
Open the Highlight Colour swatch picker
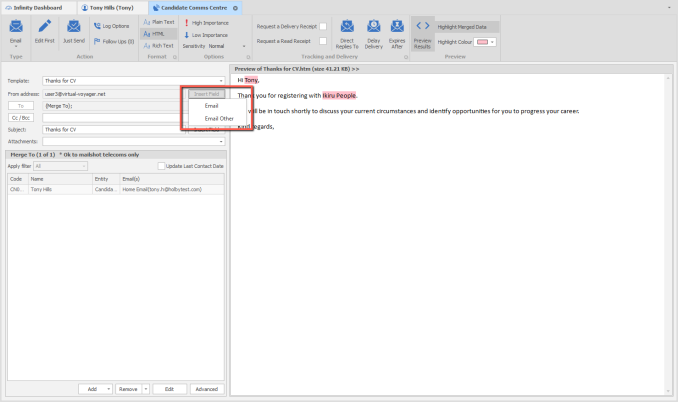(489, 42)
